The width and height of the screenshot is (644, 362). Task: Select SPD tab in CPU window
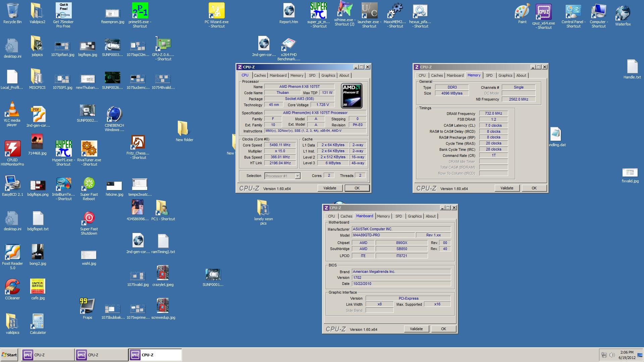312,75
